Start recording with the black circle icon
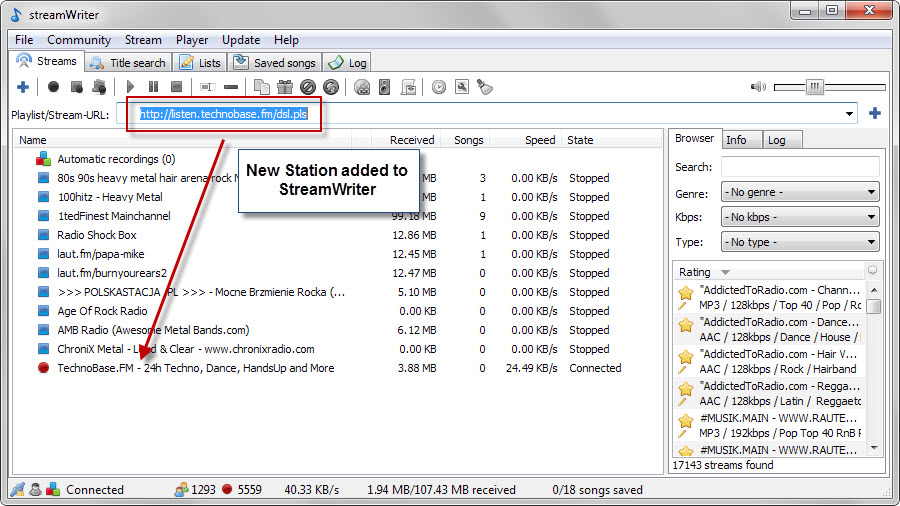Viewport: 900px width, 506px height. click(53, 87)
